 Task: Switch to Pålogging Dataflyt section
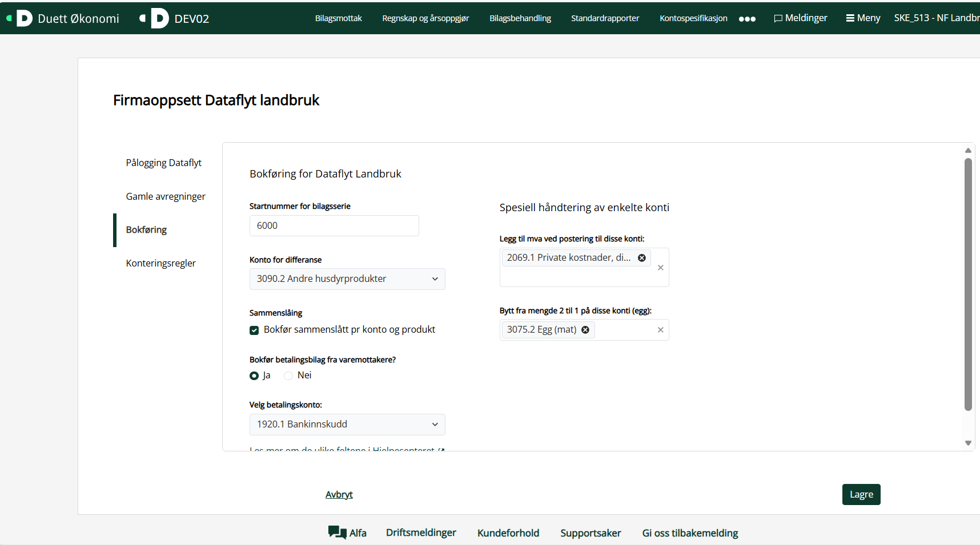[164, 163]
